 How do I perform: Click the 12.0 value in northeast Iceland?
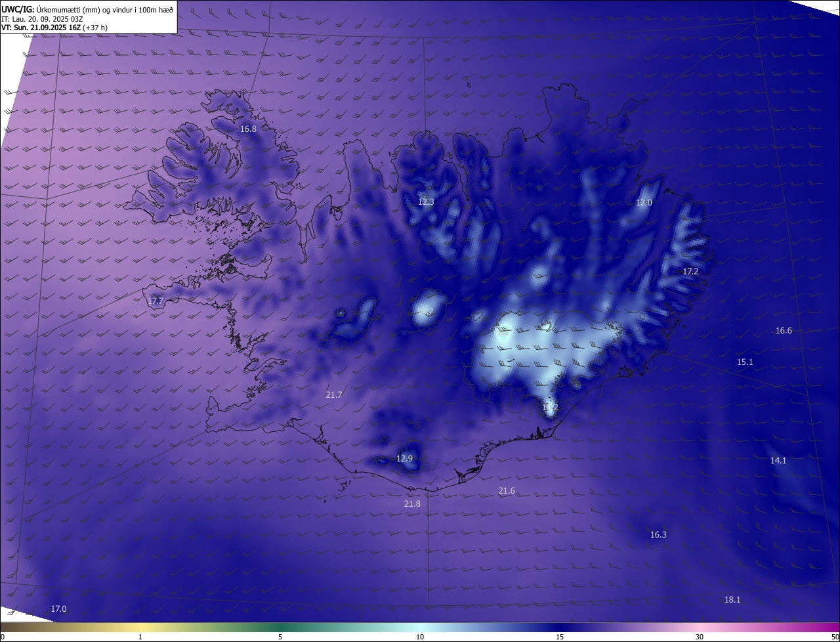point(644,202)
